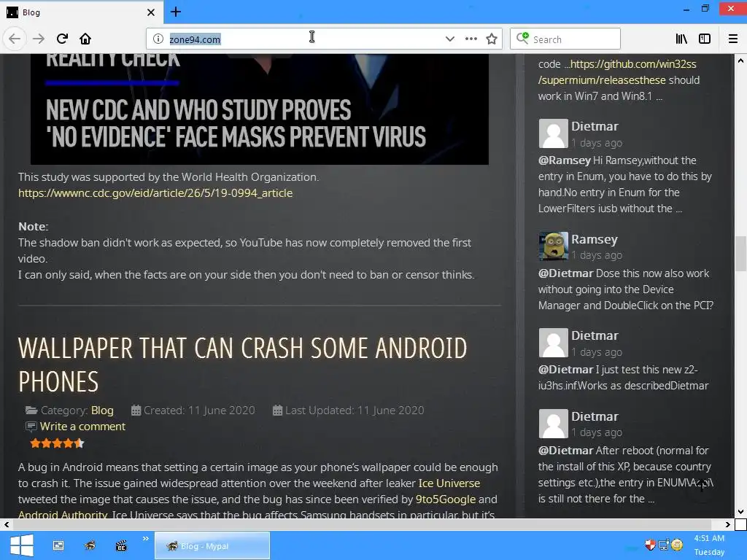Open comment about new z2-iu3hs.inf test

click(x=624, y=378)
